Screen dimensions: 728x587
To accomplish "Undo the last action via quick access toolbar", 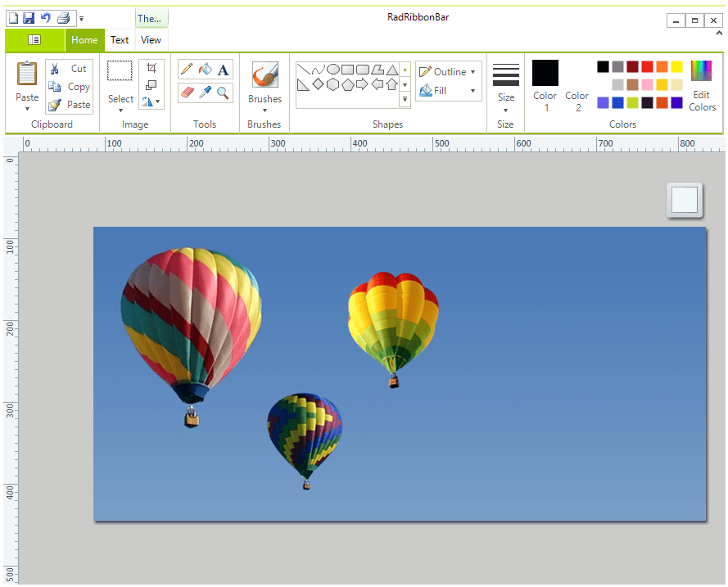I will pyautogui.click(x=46, y=16).
